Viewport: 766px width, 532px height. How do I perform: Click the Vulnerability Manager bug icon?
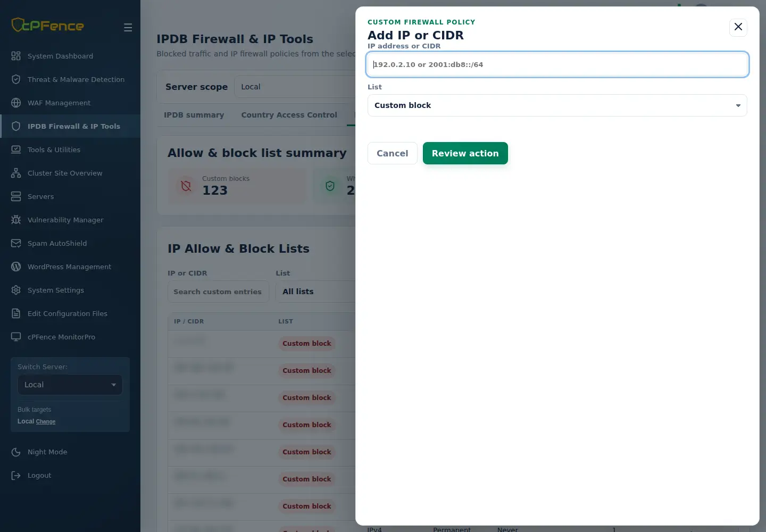click(16, 220)
